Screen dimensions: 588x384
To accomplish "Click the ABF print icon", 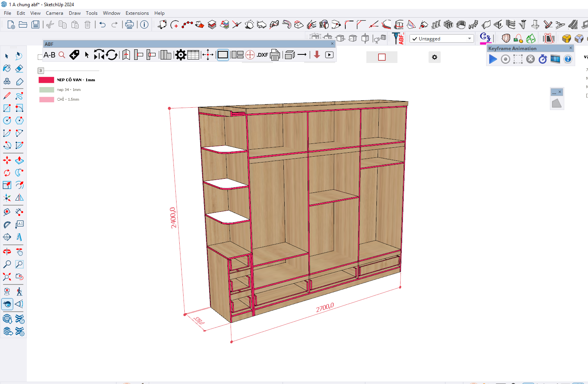I will 275,55.
